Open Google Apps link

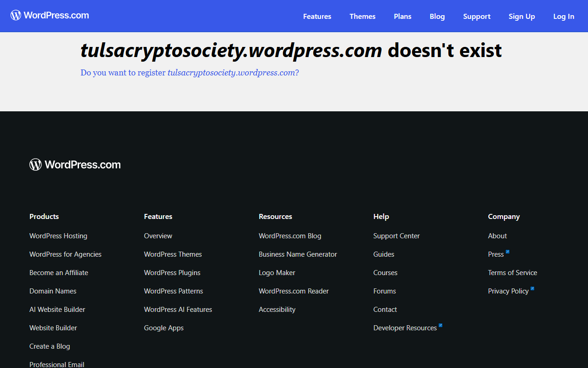click(x=164, y=328)
